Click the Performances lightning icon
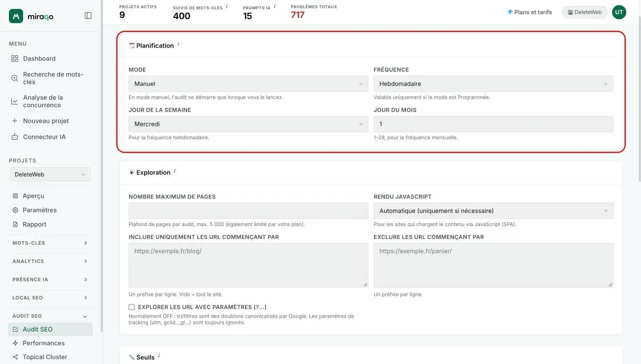Viewport: 641px width, 364px height. pos(16,343)
